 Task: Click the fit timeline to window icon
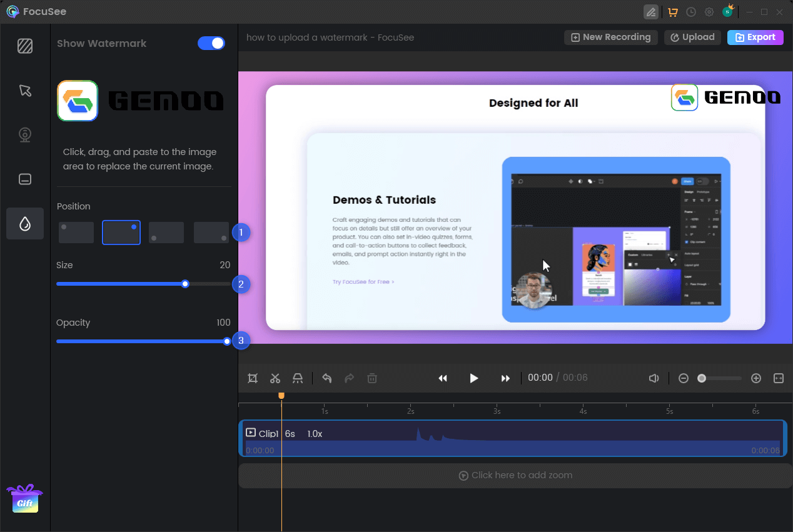tap(779, 378)
